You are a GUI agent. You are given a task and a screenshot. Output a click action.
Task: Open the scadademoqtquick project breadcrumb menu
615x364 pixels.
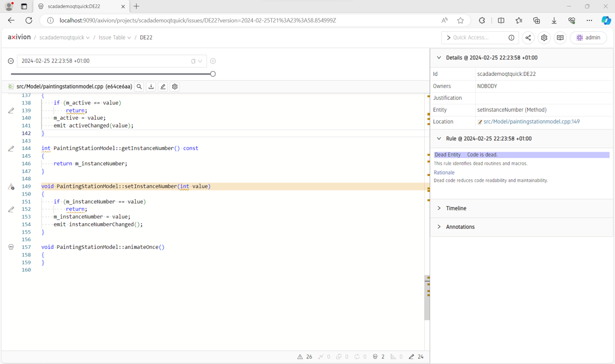(x=64, y=37)
